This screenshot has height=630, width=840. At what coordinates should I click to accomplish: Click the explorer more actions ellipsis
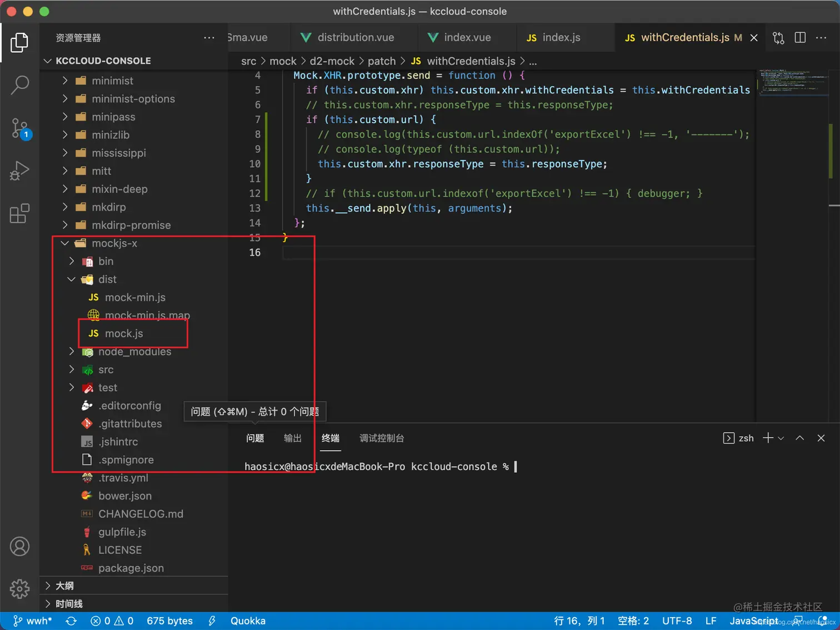click(209, 38)
